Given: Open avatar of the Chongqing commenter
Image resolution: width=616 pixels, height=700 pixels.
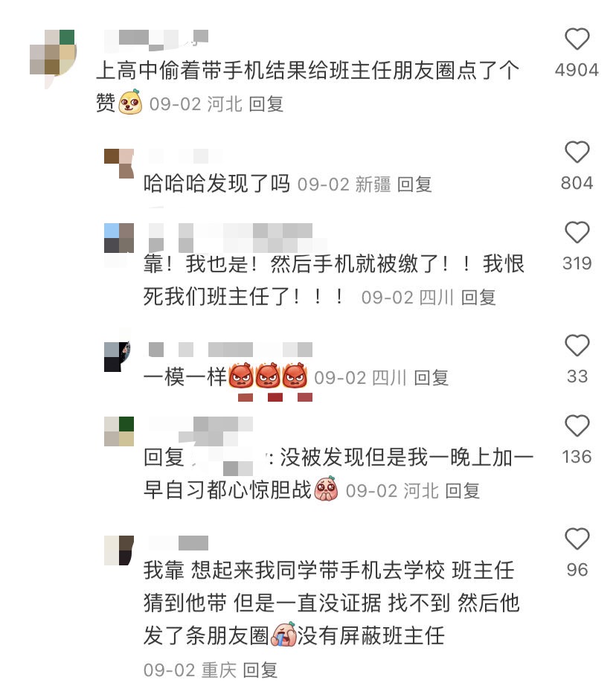Looking at the screenshot, I should (x=119, y=550).
